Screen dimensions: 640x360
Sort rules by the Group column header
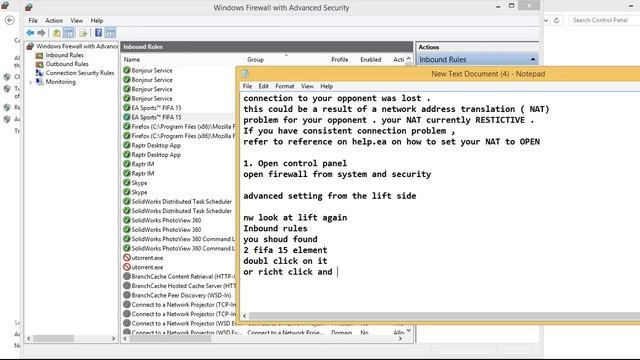coord(256,60)
